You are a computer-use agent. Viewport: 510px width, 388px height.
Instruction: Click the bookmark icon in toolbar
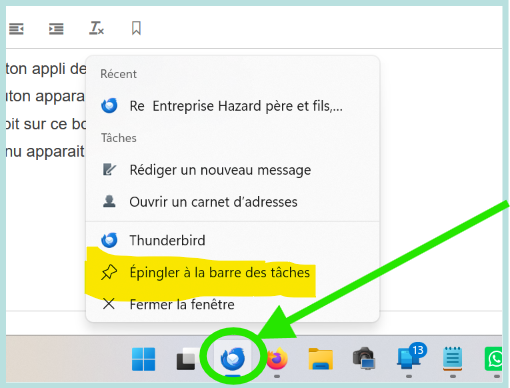tap(136, 28)
